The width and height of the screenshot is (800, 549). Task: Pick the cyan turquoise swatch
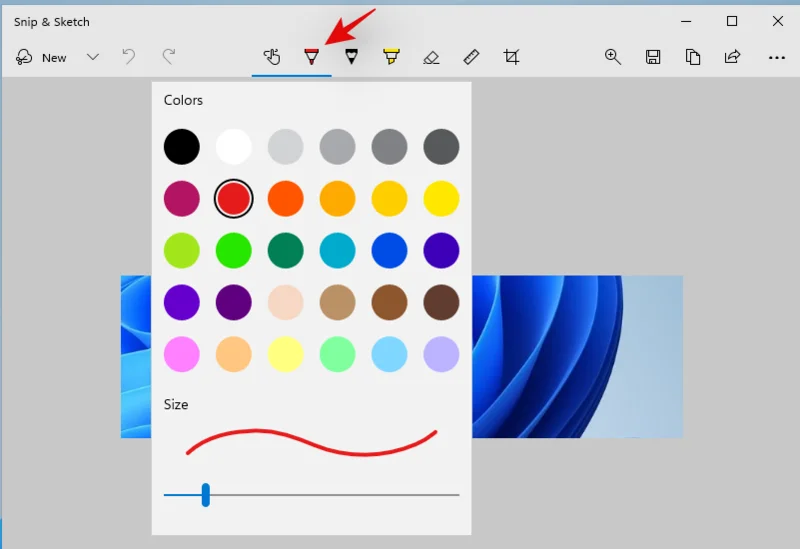tap(337, 251)
